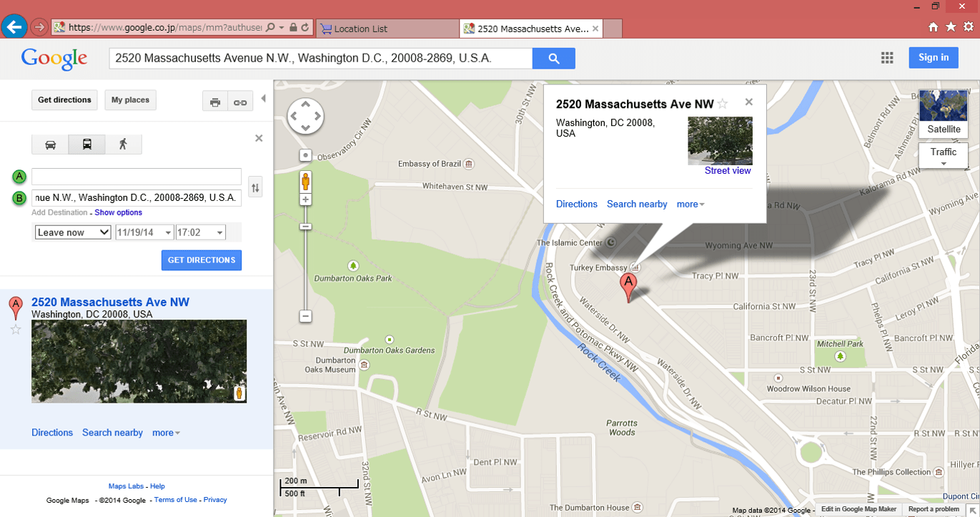Click the address bar search magnifier icon
Screen dimensions: 980x517
tap(270, 28)
